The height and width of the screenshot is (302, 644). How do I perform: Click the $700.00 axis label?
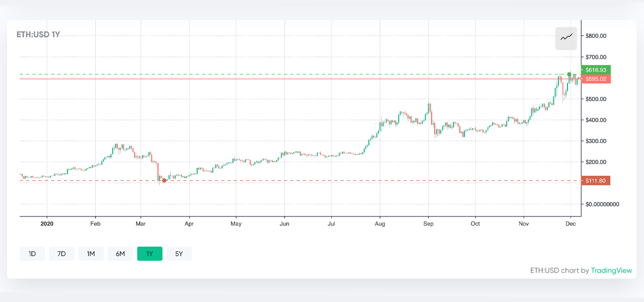pyautogui.click(x=596, y=57)
